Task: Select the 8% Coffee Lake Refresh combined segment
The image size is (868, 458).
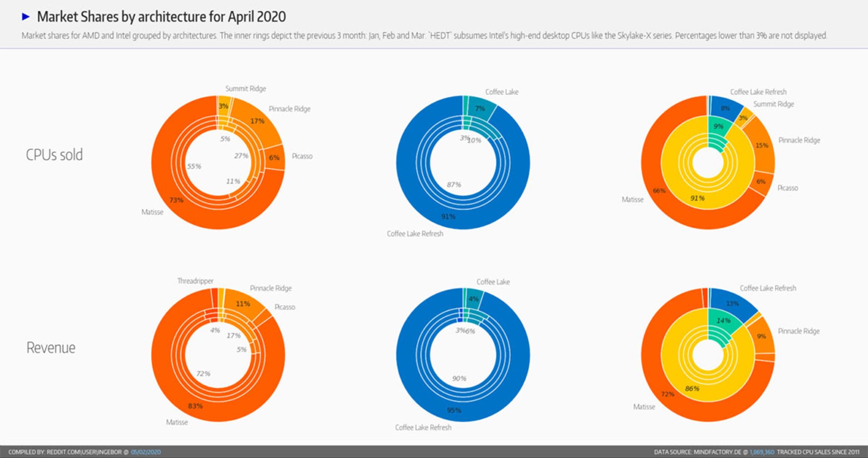Action: click(x=725, y=109)
